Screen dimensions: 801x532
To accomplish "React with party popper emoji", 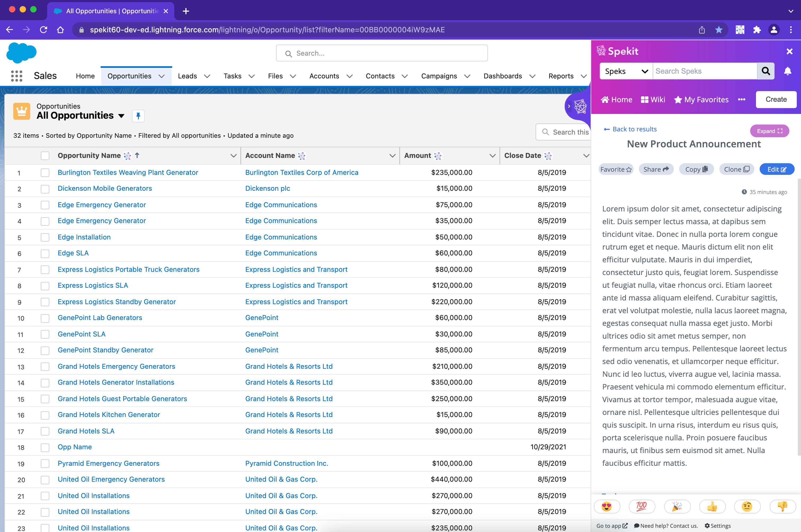I will 677,507.
